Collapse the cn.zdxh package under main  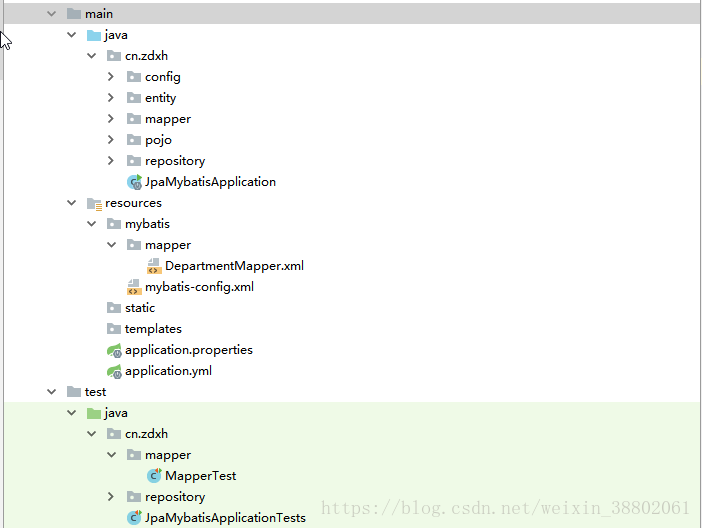[92, 56]
